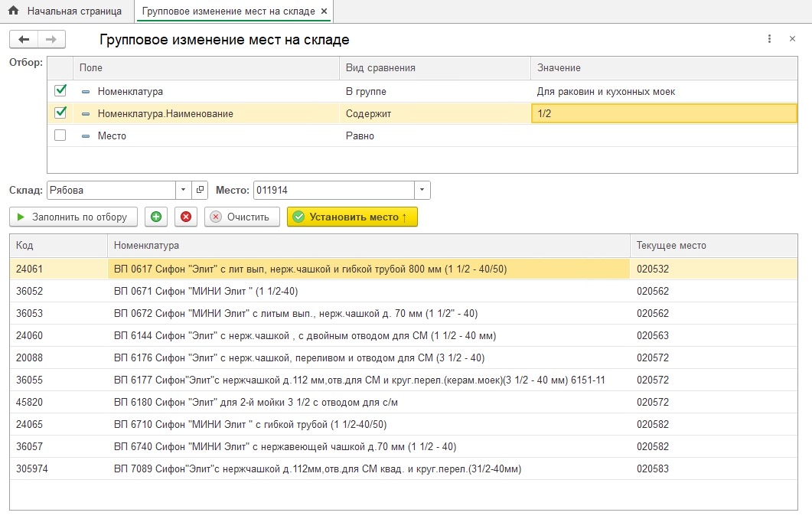The height and width of the screenshot is (519, 812).
Task: Expand the Склад dropdown list
Action: pos(183,190)
